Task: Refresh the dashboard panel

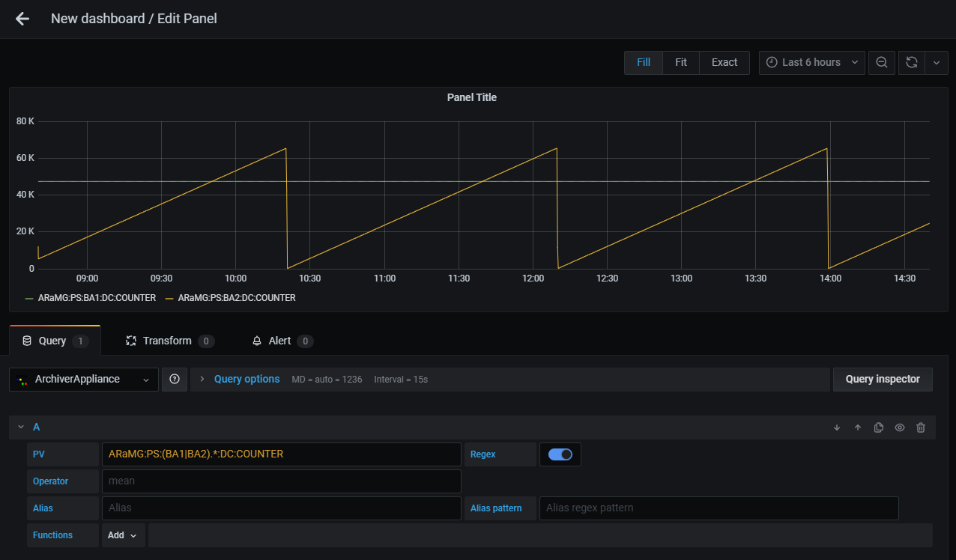Action: 912,62
